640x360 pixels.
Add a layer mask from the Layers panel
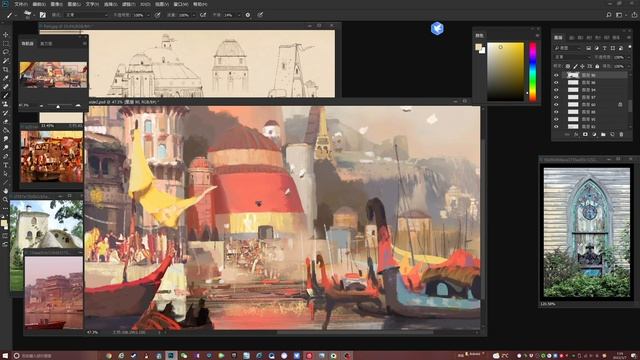point(585,134)
